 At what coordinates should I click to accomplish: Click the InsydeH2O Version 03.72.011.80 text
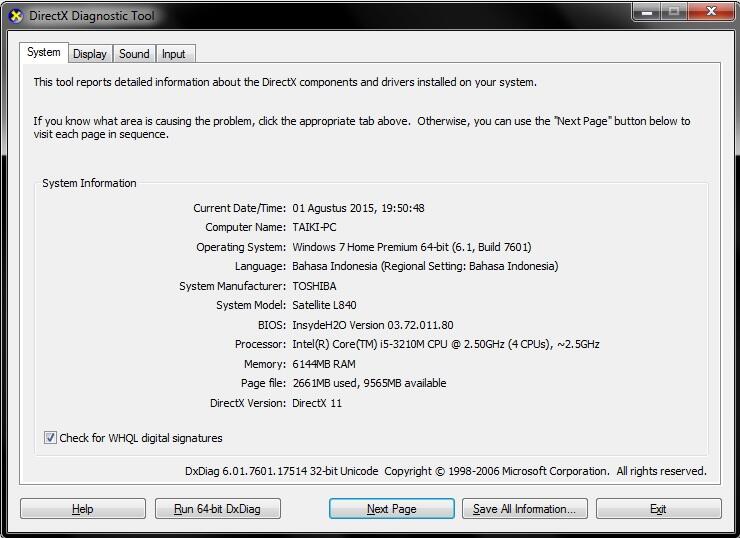point(373,325)
